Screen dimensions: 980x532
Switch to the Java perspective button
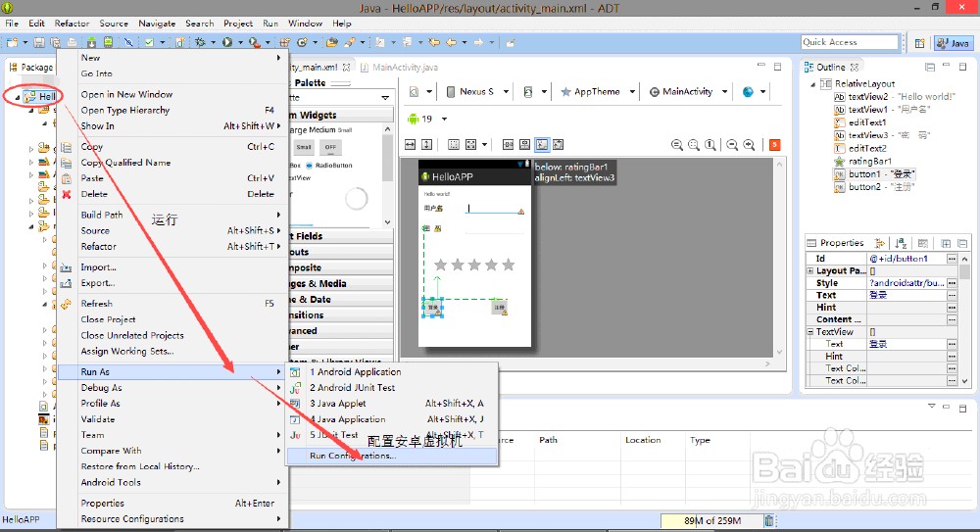tap(954, 43)
